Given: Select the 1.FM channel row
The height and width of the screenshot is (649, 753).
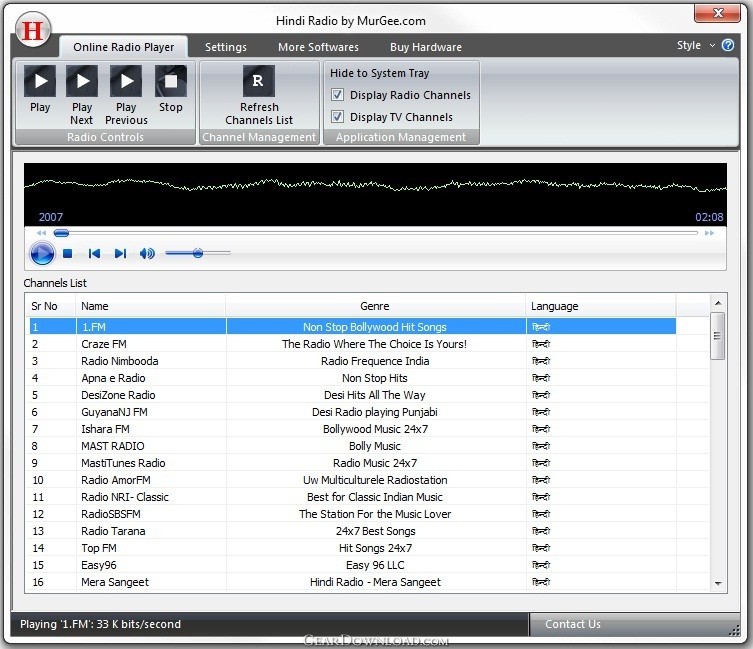Looking at the screenshot, I should click(352, 327).
